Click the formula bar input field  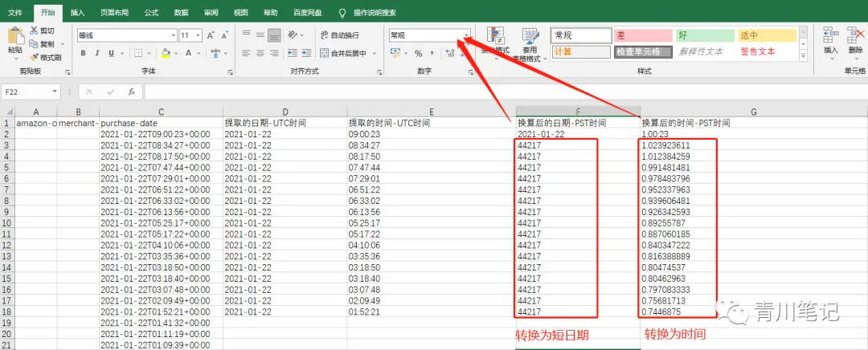click(505, 92)
